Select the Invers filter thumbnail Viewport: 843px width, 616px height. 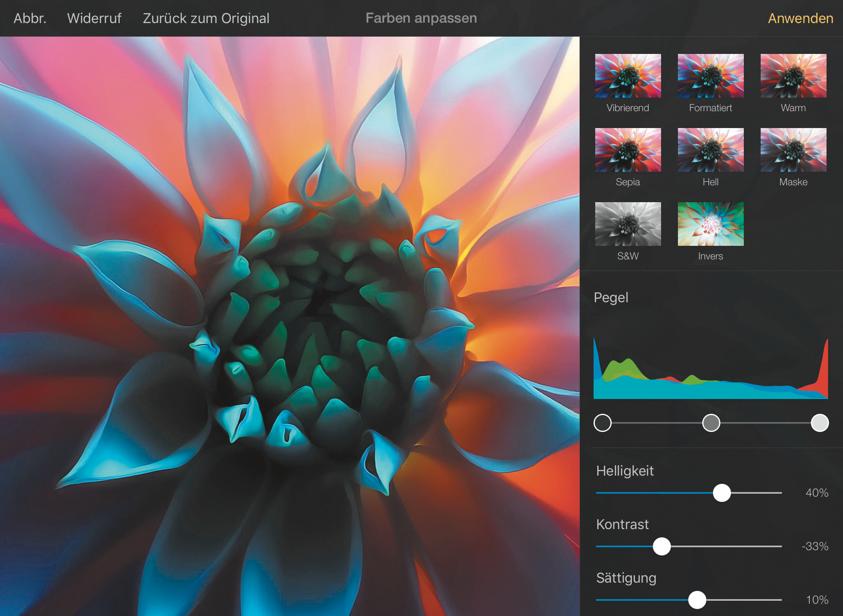click(710, 224)
